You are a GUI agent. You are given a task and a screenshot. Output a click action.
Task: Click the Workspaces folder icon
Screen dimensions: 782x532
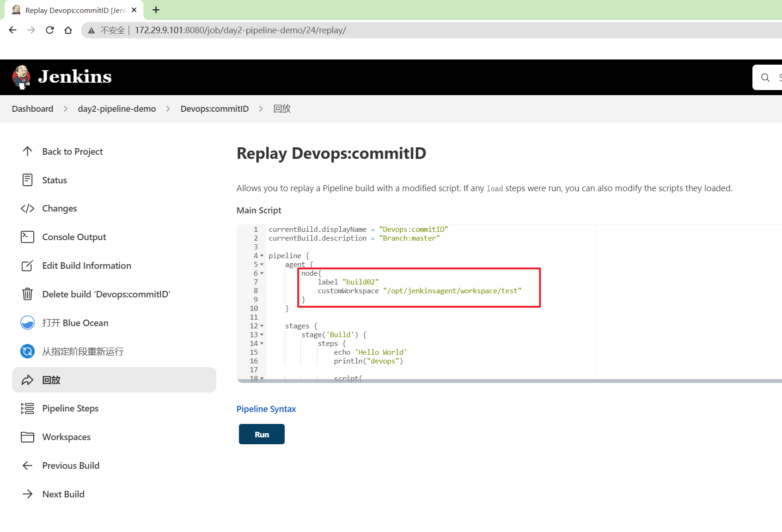coord(27,437)
